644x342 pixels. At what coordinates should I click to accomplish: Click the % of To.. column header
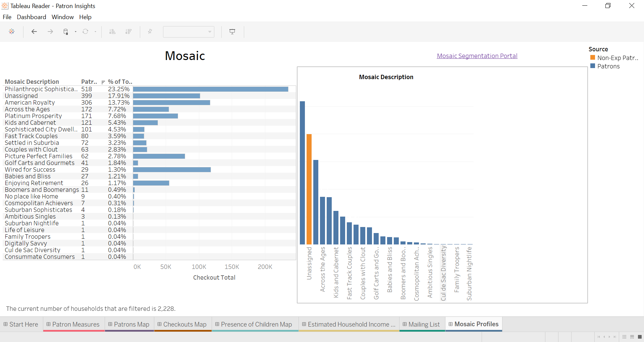[120, 82]
